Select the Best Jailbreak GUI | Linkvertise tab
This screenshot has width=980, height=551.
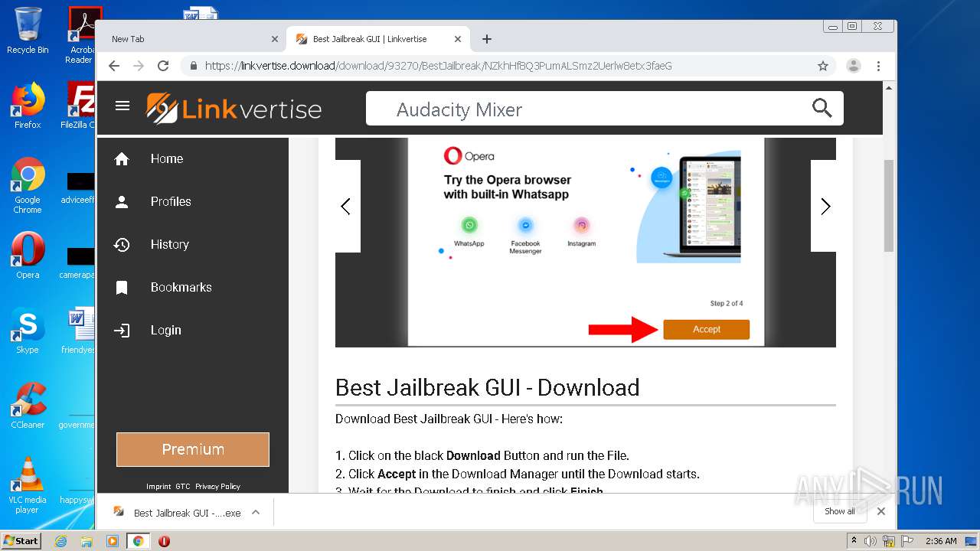tap(377, 39)
